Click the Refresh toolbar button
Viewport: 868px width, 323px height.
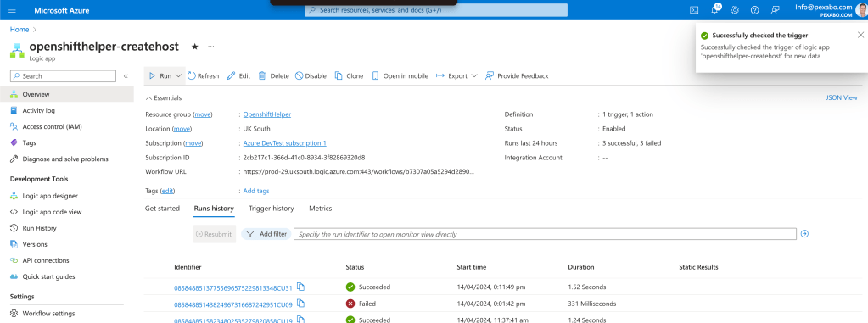click(x=203, y=75)
